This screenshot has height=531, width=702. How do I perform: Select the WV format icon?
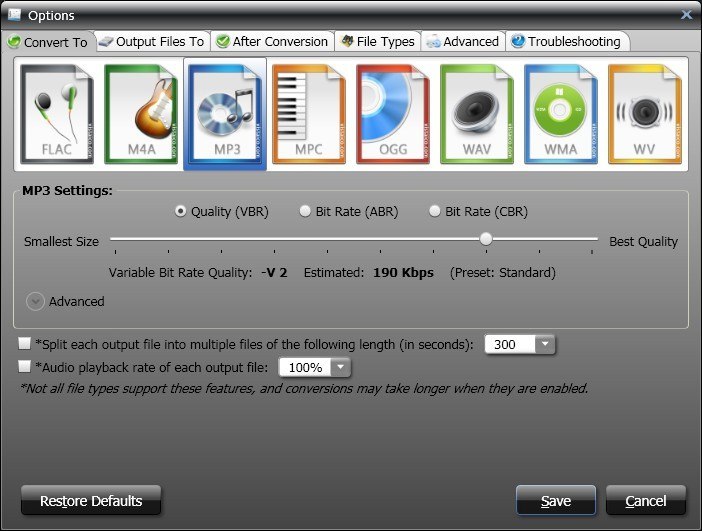coord(645,114)
